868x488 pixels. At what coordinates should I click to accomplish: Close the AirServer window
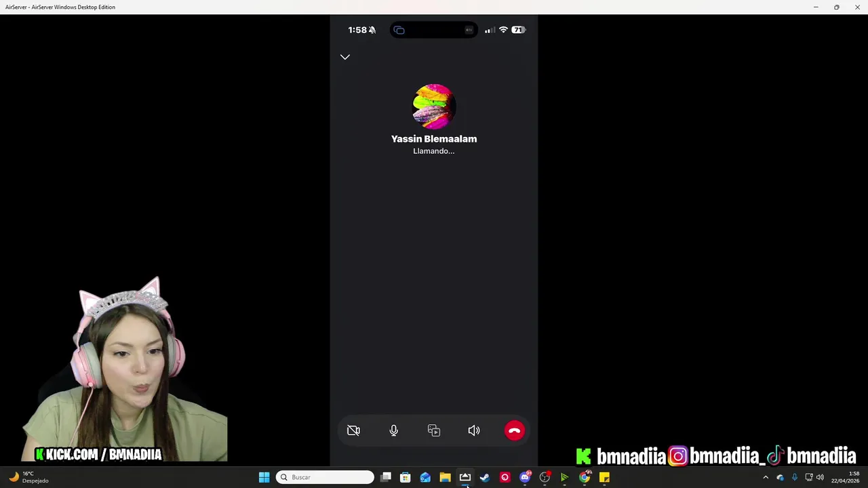tap(857, 7)
